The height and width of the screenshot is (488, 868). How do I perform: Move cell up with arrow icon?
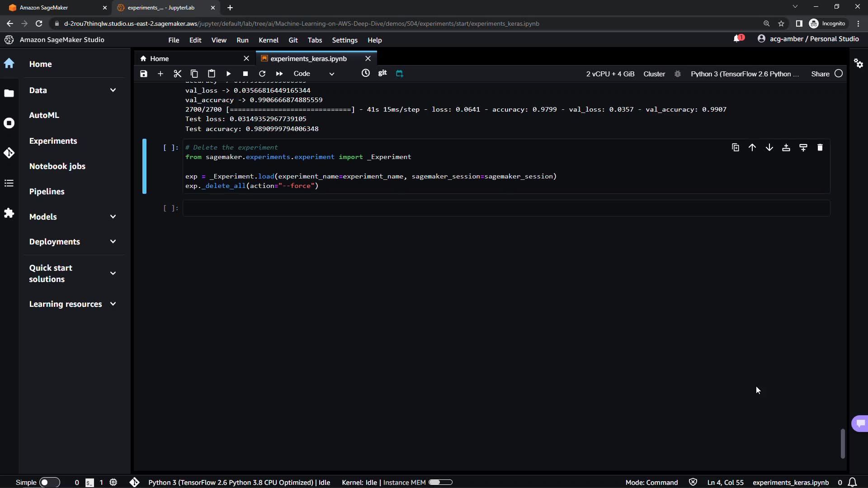click(752, 148)
